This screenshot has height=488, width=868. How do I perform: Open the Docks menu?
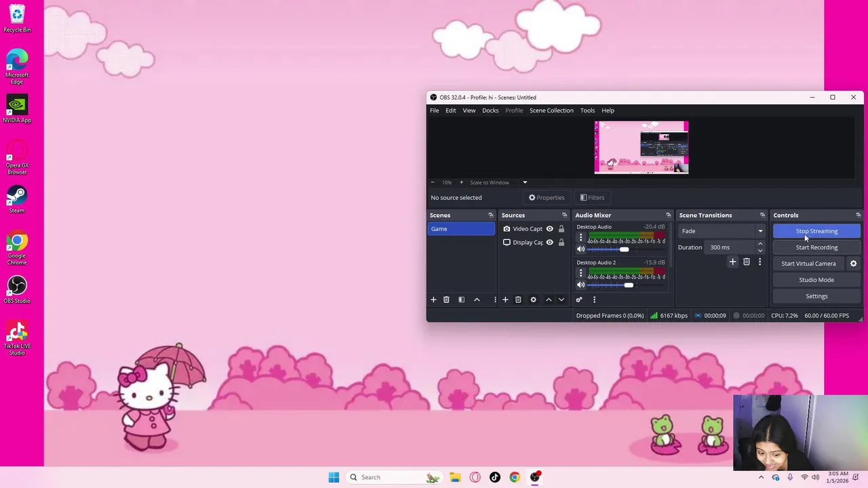[490, 110]
